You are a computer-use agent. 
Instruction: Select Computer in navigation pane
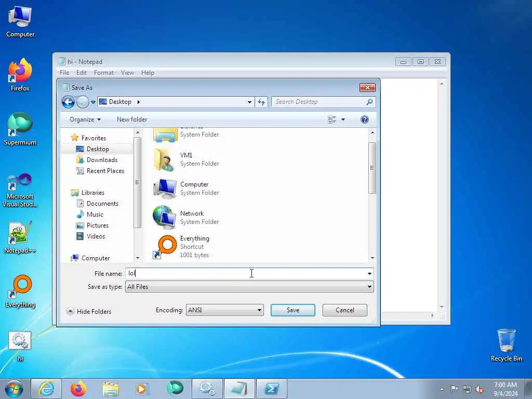[90, 258]
